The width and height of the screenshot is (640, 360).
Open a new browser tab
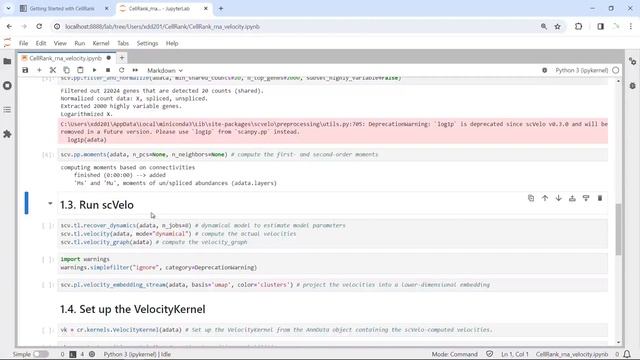click(221, 8)
